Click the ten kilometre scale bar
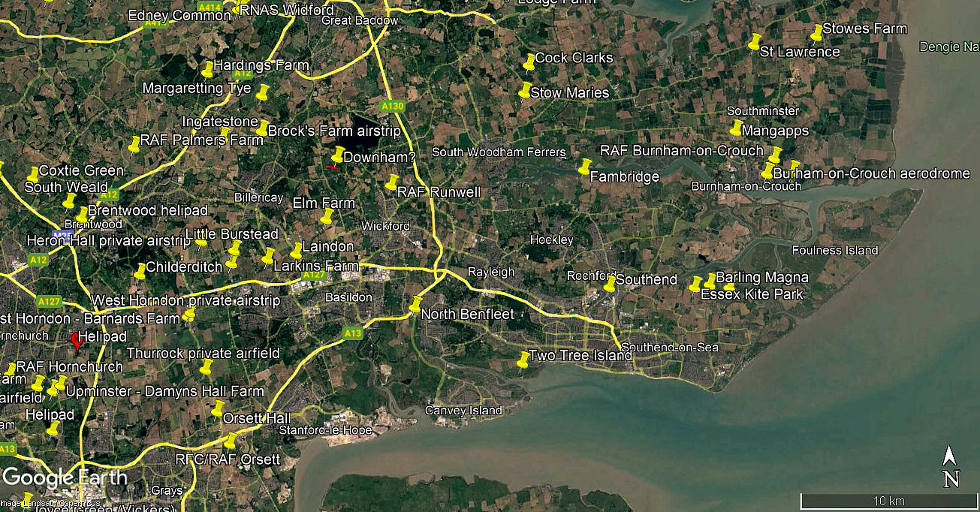 (x=888, y=500)
